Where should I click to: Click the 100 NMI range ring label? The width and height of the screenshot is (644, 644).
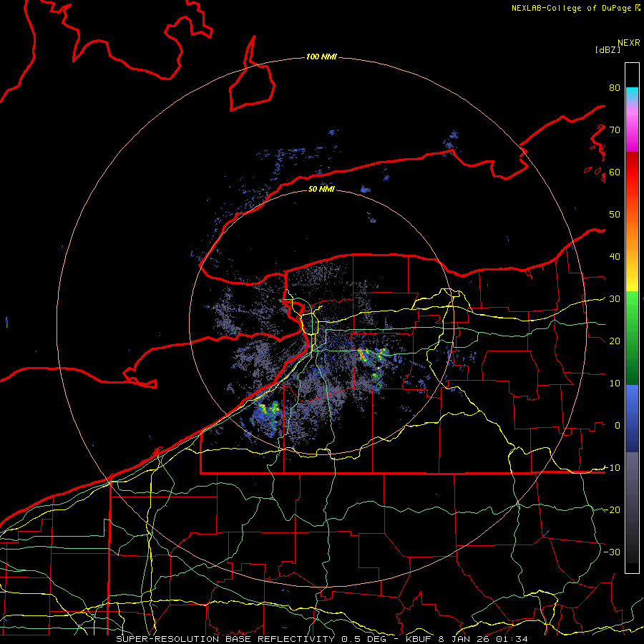(x=321, y=57)
